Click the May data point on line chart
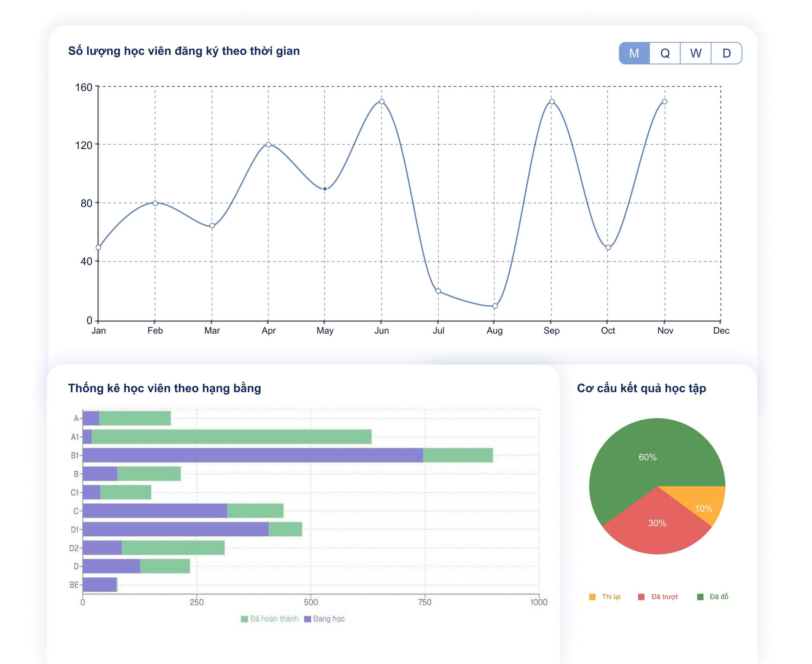Image resolution: width=812 pixels, height=664 pixels. [x=324, y=189]
